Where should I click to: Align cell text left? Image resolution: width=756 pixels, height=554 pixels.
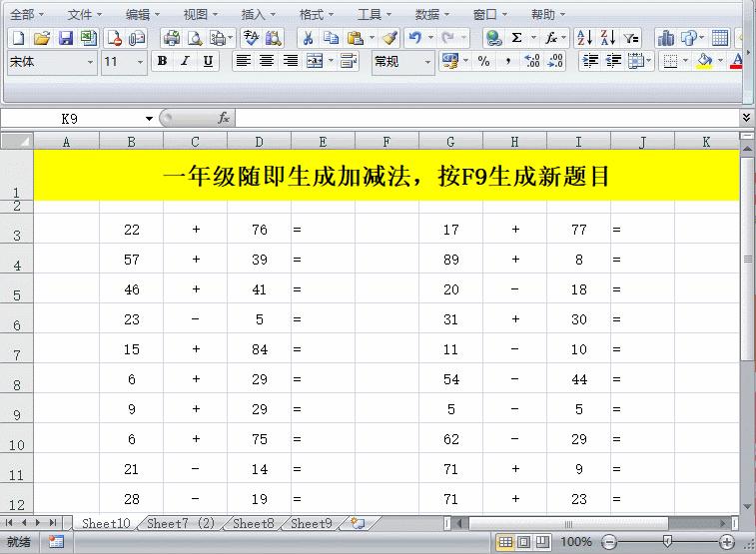point(244,61)
